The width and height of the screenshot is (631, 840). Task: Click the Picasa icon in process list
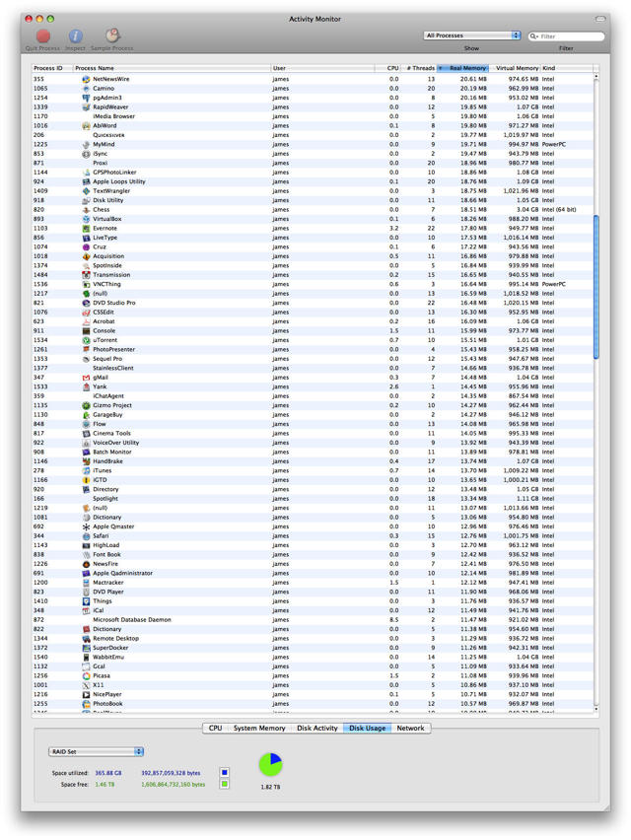coord(87,675)
